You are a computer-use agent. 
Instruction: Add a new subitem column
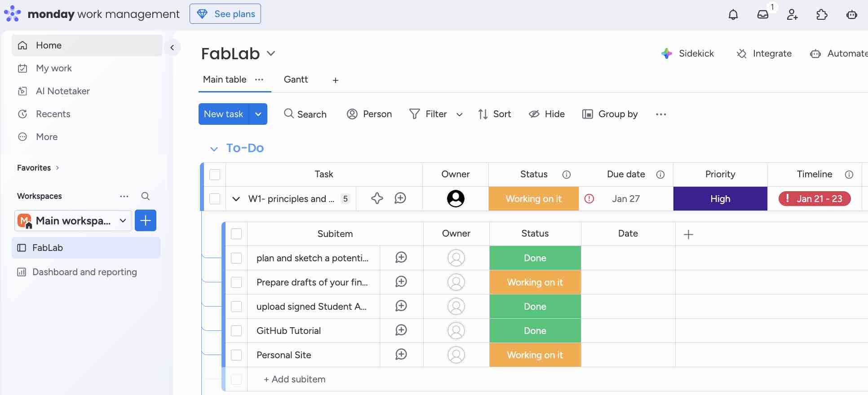click(x=688, y=234)
